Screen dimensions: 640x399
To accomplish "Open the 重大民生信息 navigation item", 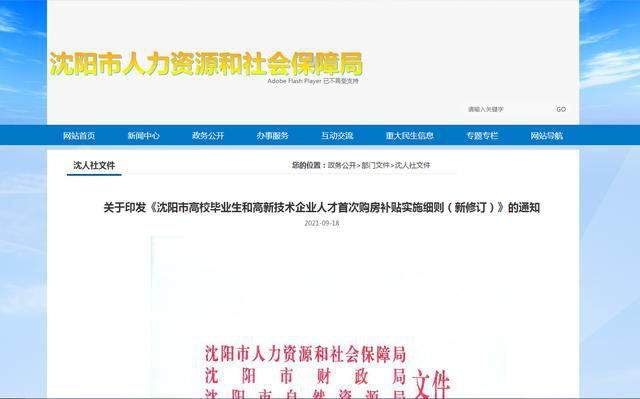I will [409, 135].
